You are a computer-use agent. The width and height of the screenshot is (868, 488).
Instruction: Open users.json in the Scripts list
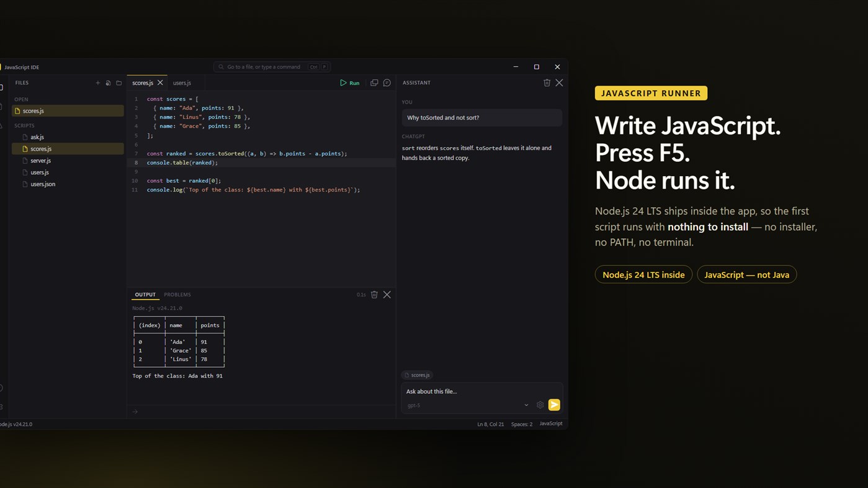(x=68, y=184)
